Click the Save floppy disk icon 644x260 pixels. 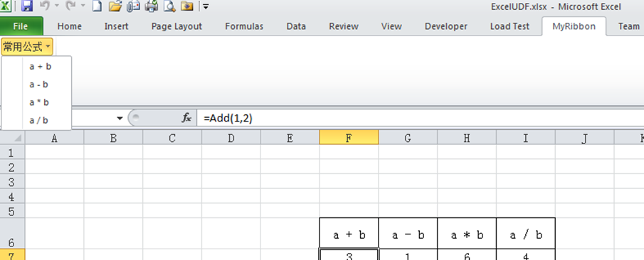pyautogui.click(x=27, y=6)
